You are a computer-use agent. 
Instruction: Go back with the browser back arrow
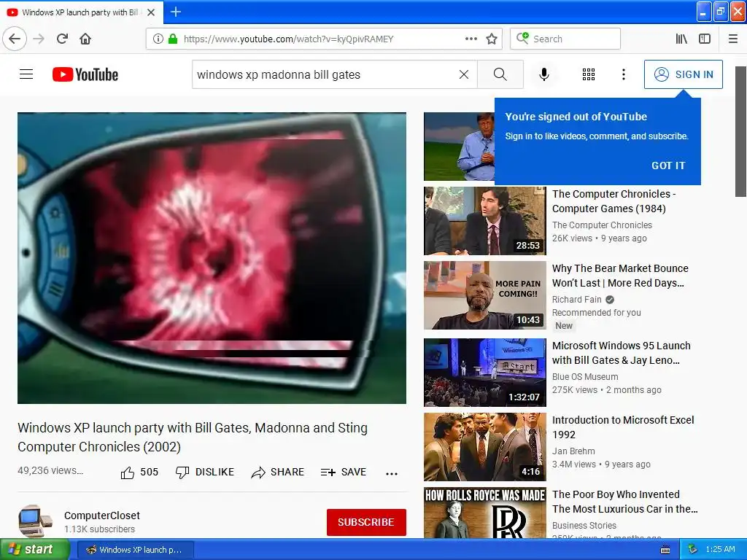tap(15, 39)
